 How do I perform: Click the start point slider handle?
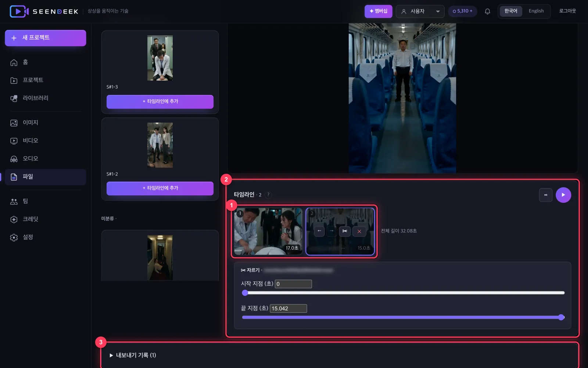pyautogui.click(x=245, y=293)
